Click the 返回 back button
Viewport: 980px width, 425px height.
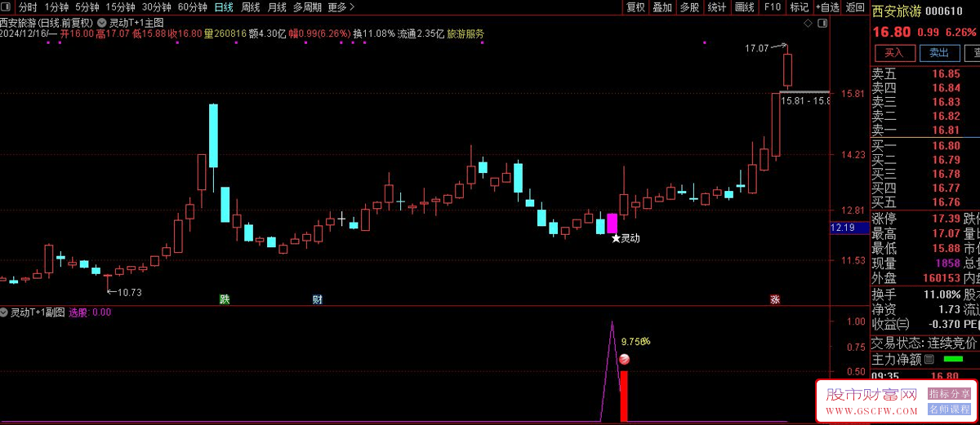coord(855,7)
